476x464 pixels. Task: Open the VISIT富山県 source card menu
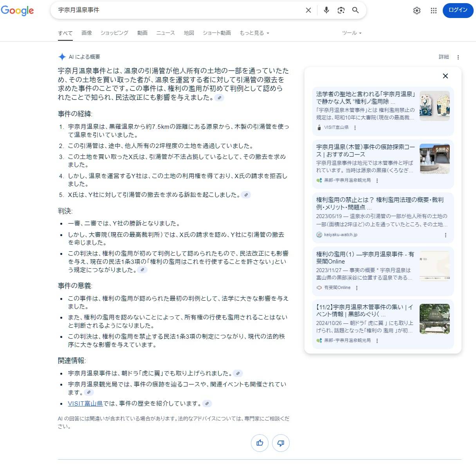355,128
